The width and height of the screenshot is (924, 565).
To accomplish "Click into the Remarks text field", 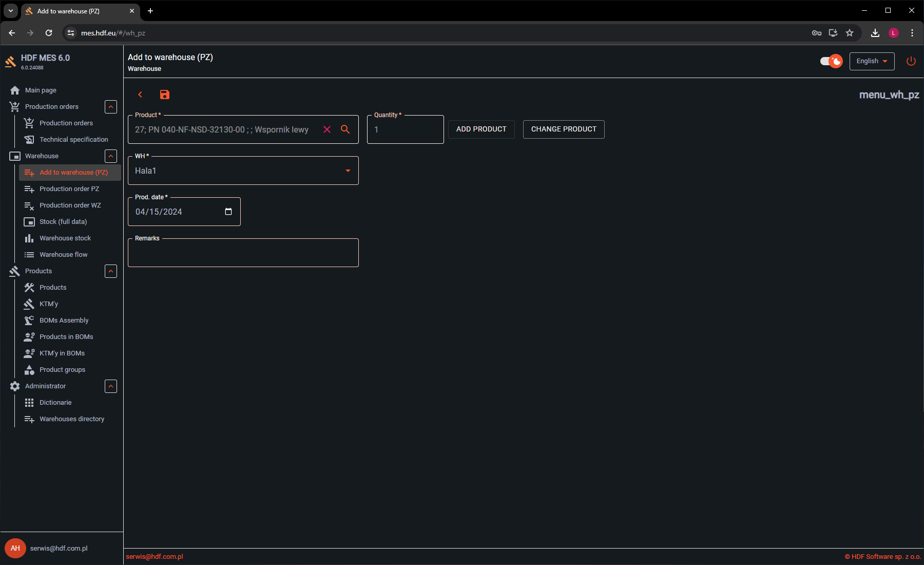I will click(x=243, y=253).
